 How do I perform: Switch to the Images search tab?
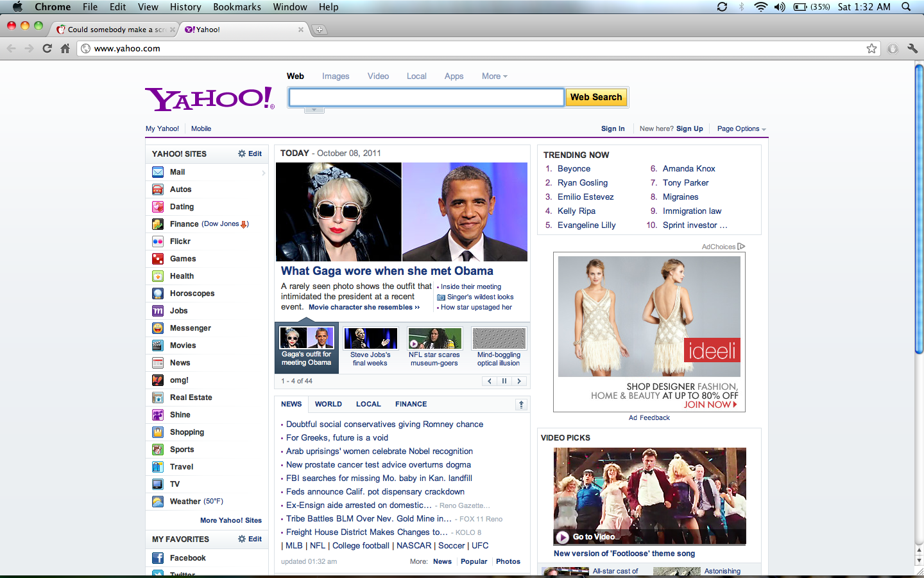(336, 76)
